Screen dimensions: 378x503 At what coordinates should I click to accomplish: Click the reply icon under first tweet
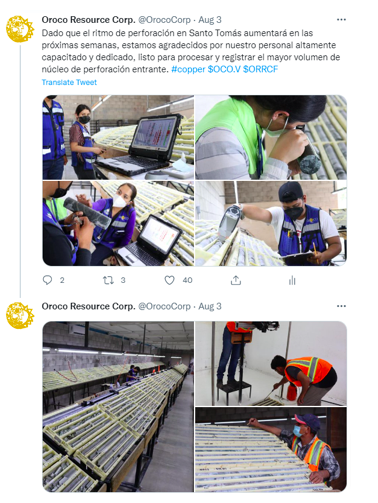pyautogui.click(x=47, y=280)
